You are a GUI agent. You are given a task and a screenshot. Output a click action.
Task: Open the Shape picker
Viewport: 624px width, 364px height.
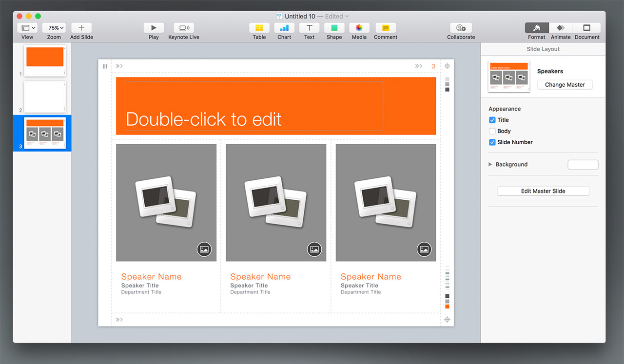(334, 28)
